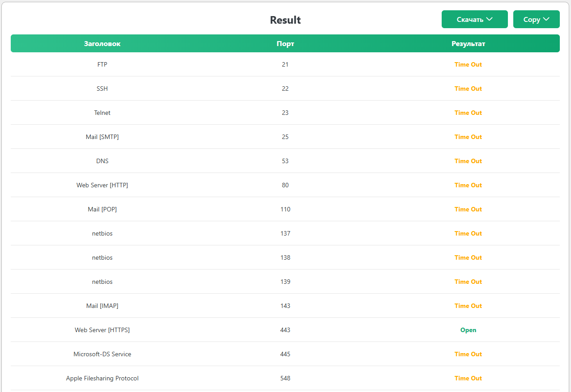571x392 pixels.
Task: Click Time Out result for port 137
Action: click(468, 233)
